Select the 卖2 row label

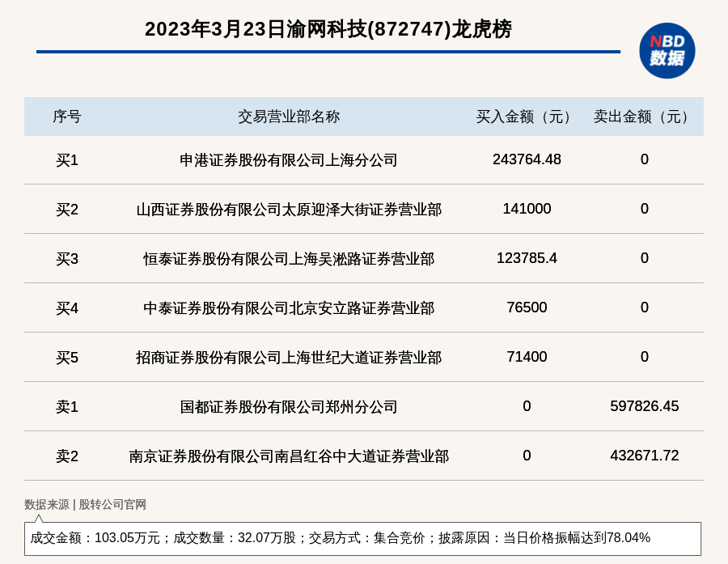[x=67, y=456]
